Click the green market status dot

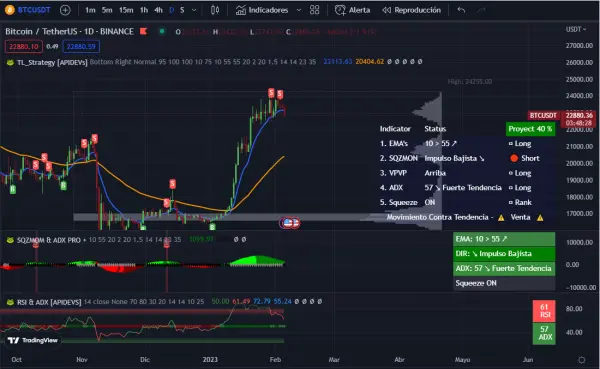point(162,31)
